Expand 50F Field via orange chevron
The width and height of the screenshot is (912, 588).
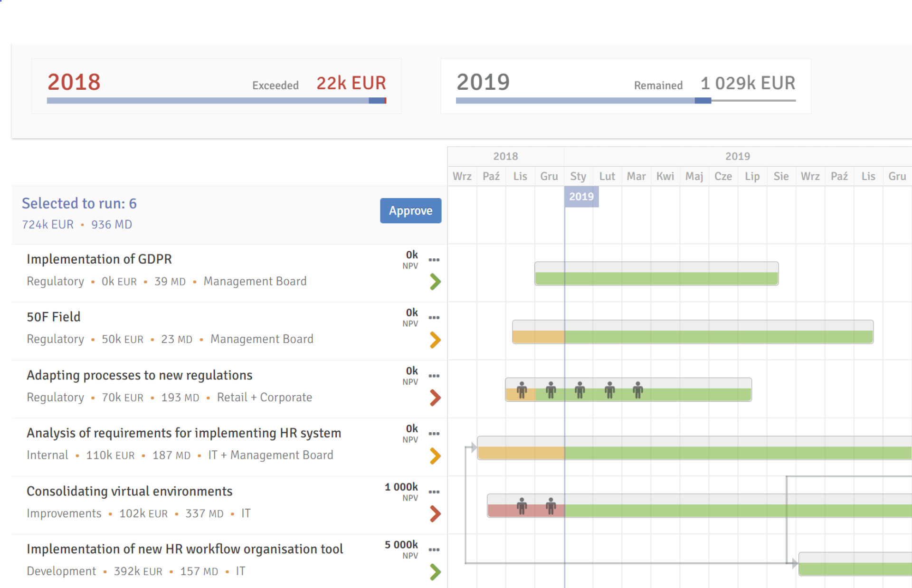(435, 340)
